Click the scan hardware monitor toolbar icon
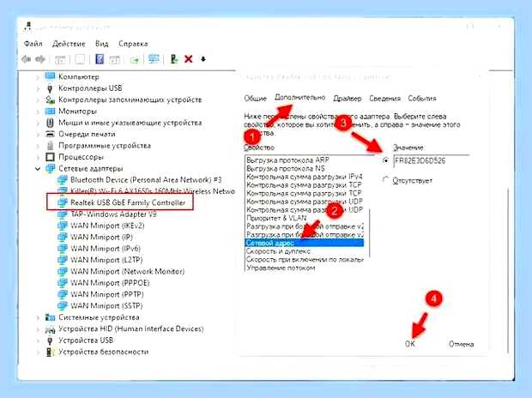532x398 pixels. pyautogui.click(x=154, y=59)
